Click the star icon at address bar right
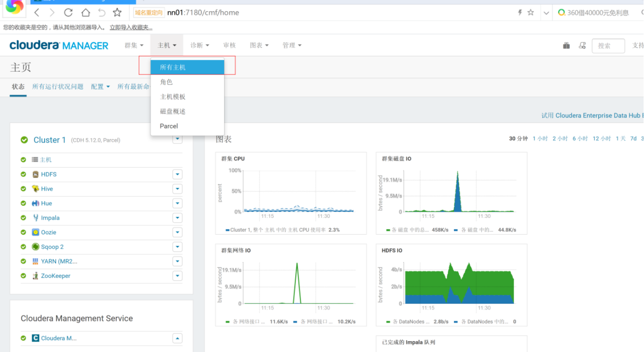Viewport: 644px width, 352px height. point(531,13)
